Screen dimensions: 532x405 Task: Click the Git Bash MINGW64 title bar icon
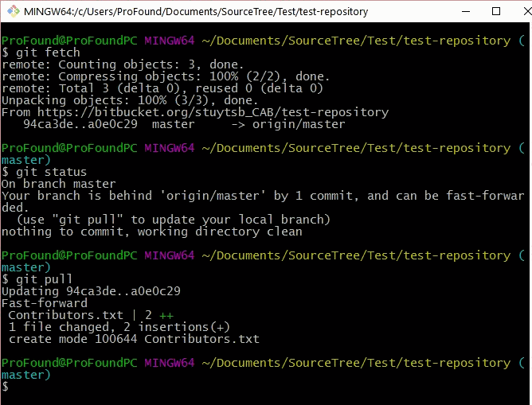[x=13, y=12]
